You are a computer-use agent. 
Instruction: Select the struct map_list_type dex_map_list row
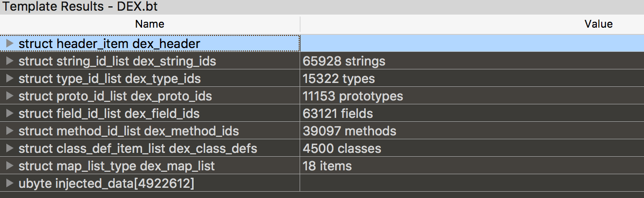tap(117, 166)
